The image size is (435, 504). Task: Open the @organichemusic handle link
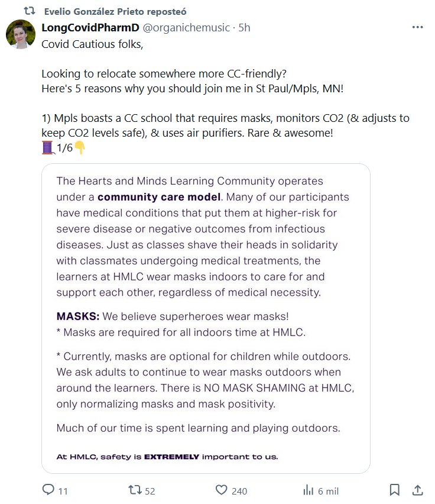[x=187, y=28]
